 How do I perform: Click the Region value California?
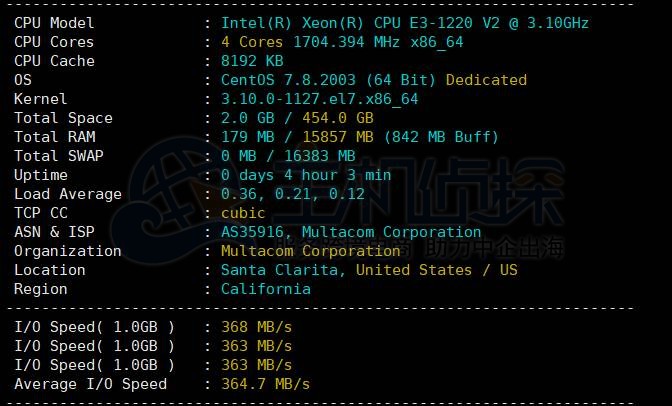pos(265,289)
